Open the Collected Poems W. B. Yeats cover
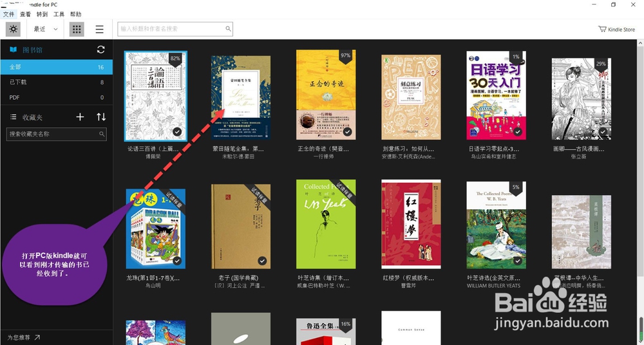 click(x=496, y=225)
